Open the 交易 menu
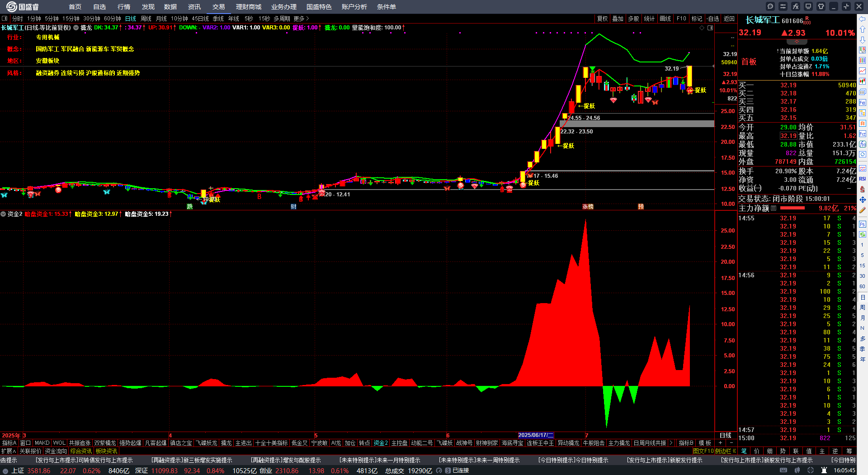Image resolution: width=868 pixels, height=475 pixels. click(x=219, y=7)
